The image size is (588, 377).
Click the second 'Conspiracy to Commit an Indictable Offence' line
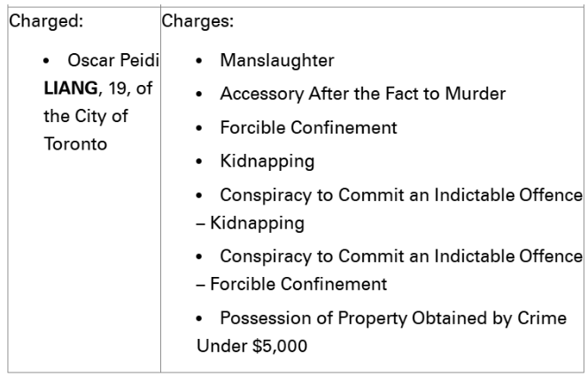coord(401,257)
